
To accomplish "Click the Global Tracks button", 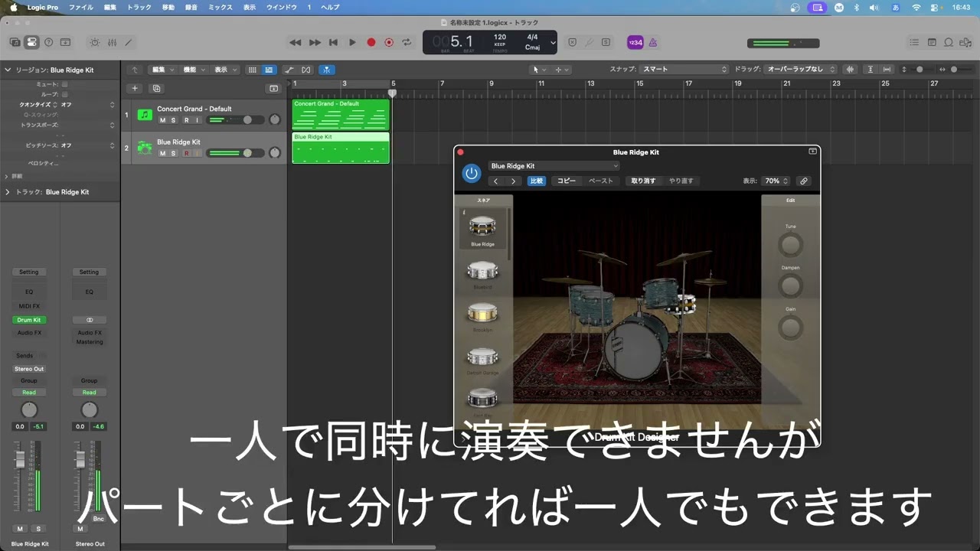I will (273, 89).
